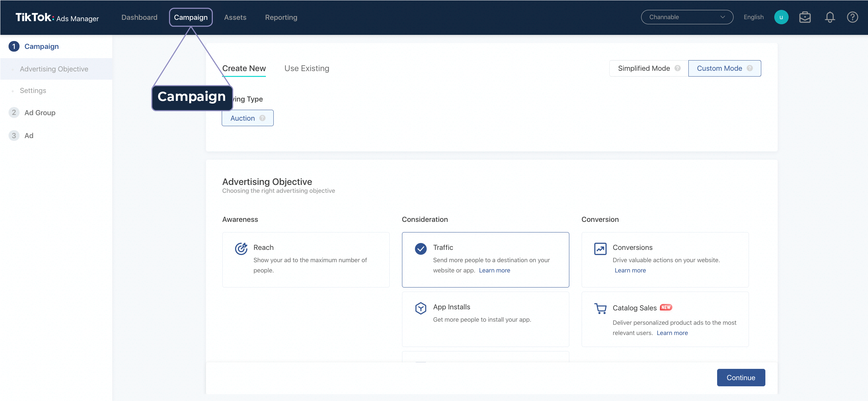
Task: Click 'Choosing the right advertising objective' text
Action: (x=278, y=191)
